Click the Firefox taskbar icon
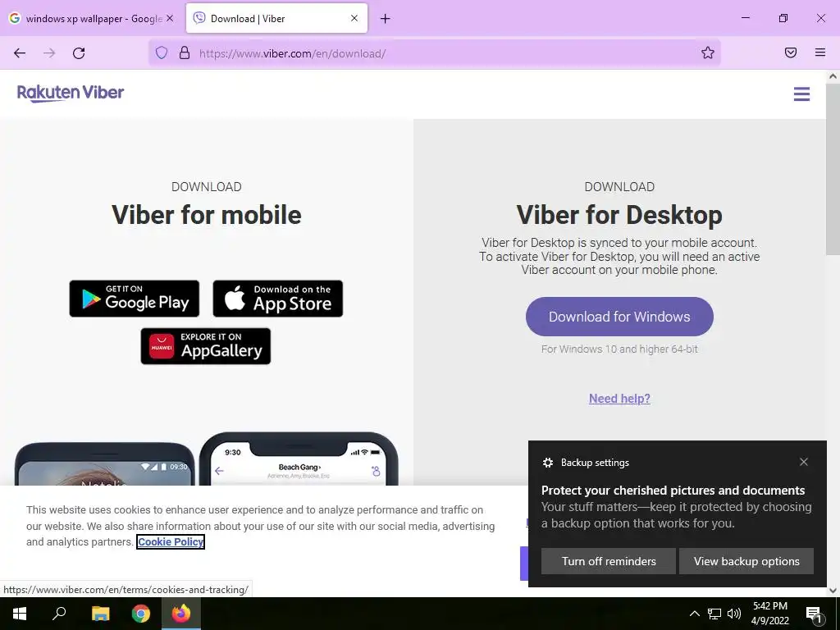The width and height of the screenshot is (840, 630). tap(181, 614)
